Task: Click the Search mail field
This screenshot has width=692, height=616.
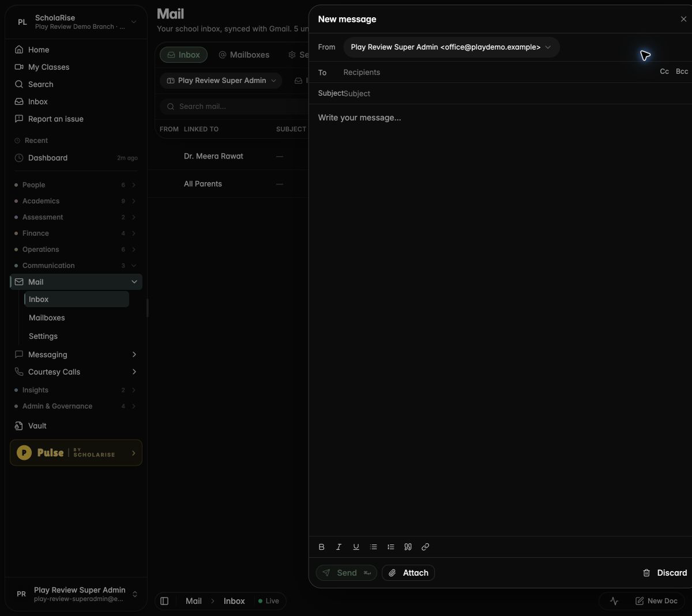Action: click(234, 107)
